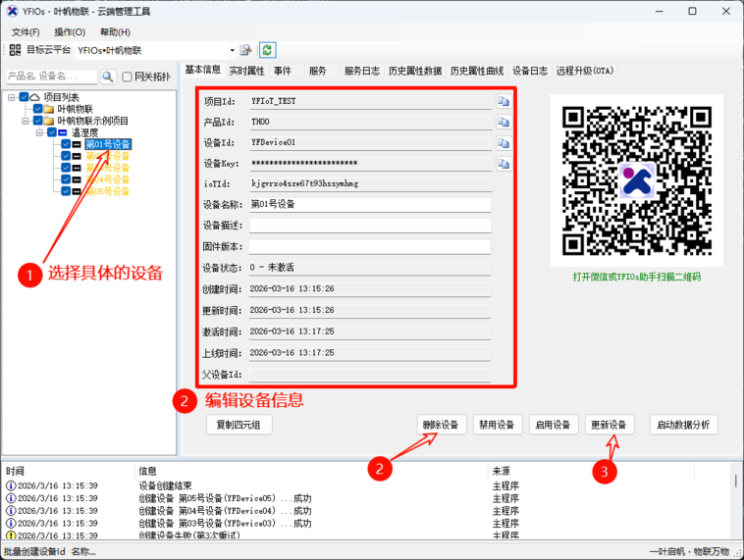Click the refresh icon in toolbar
Image resolution: width=744 pixels, height=560 pixels.
point(267,50)
